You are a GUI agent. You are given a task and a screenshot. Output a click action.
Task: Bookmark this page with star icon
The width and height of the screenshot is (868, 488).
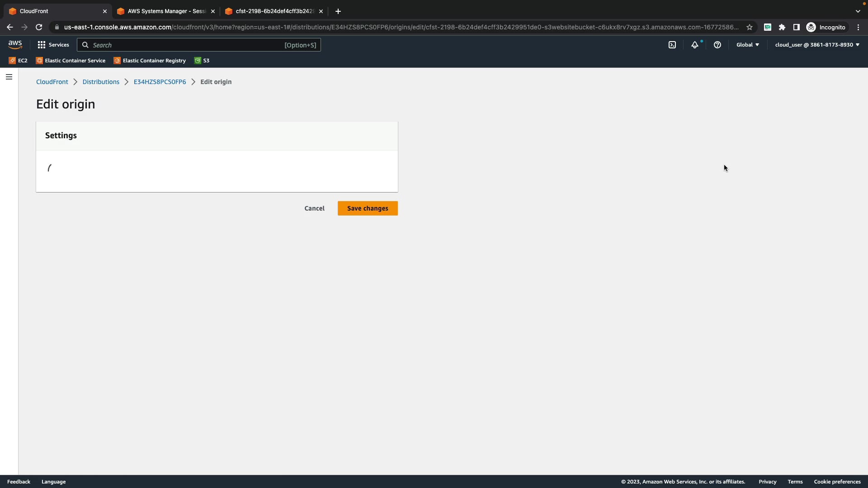[750, 27]
